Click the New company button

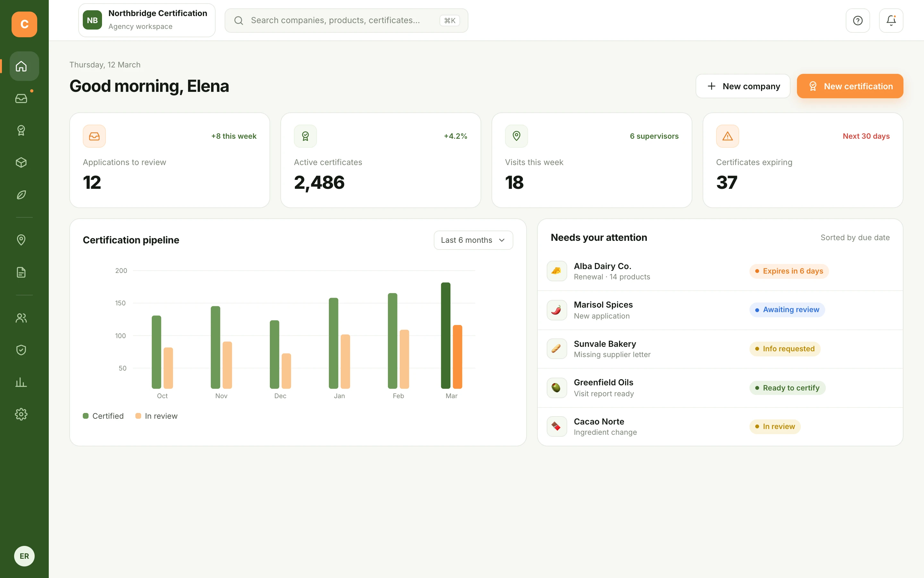pos(743,86)
